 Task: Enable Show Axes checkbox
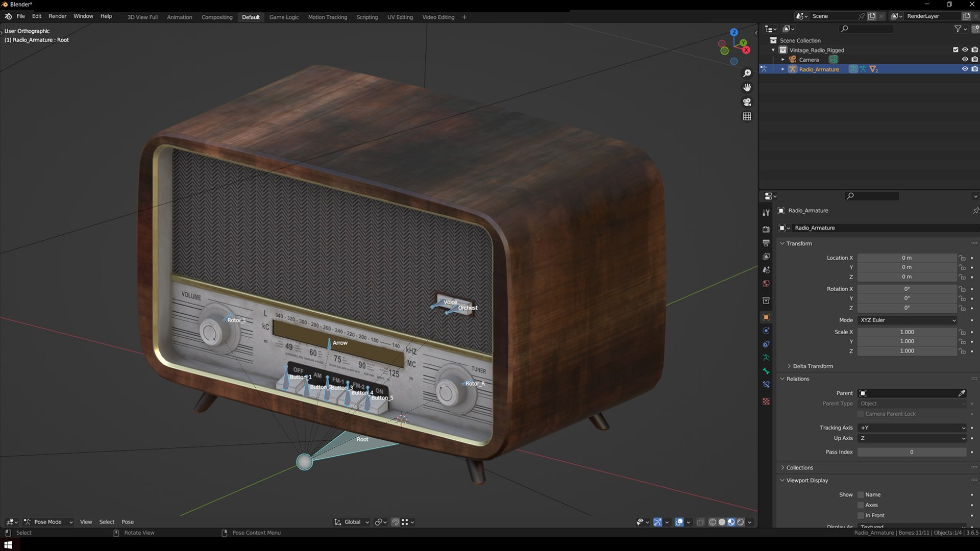861,505
